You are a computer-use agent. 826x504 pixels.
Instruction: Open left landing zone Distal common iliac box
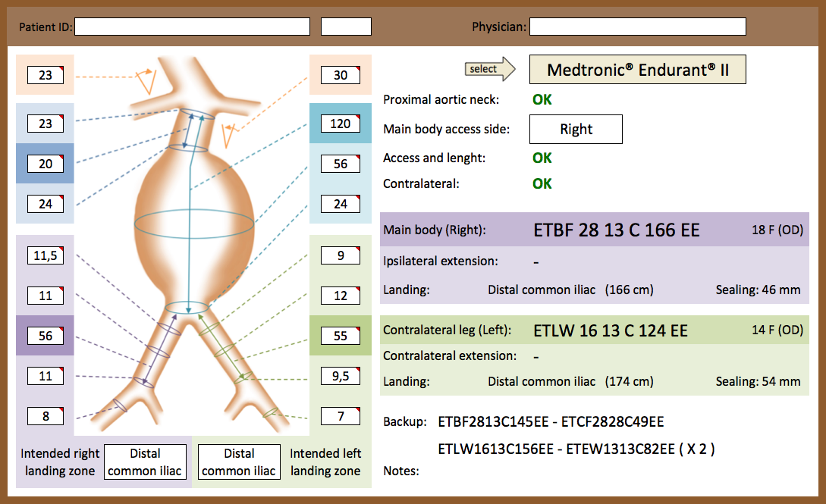tap(239, 462)
